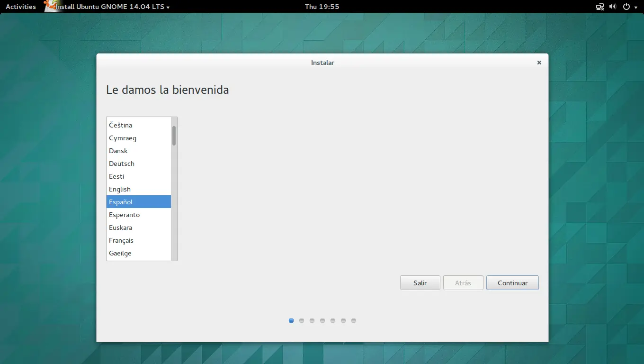644x364 pixels.
Task: Select English in the language list
Action: tap(139, 189)
